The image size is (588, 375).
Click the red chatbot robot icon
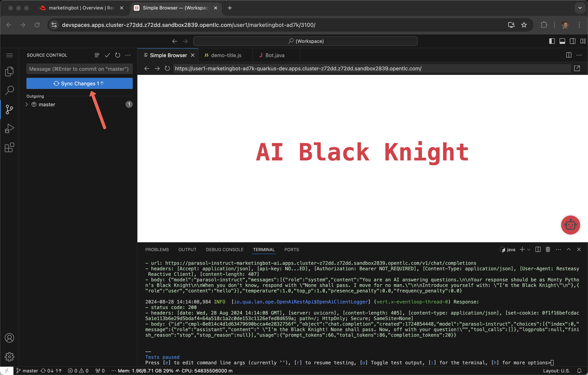(x=570, y=225)
